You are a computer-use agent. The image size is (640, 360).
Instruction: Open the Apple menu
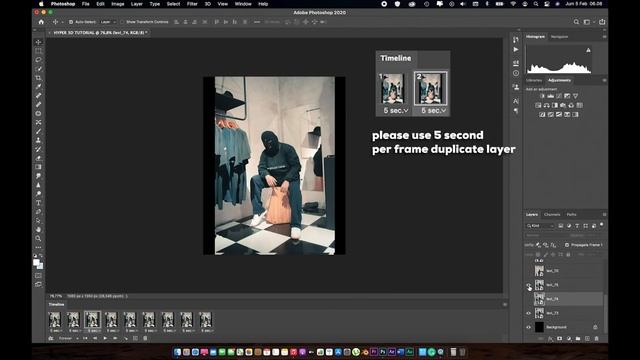click(41, 4)
